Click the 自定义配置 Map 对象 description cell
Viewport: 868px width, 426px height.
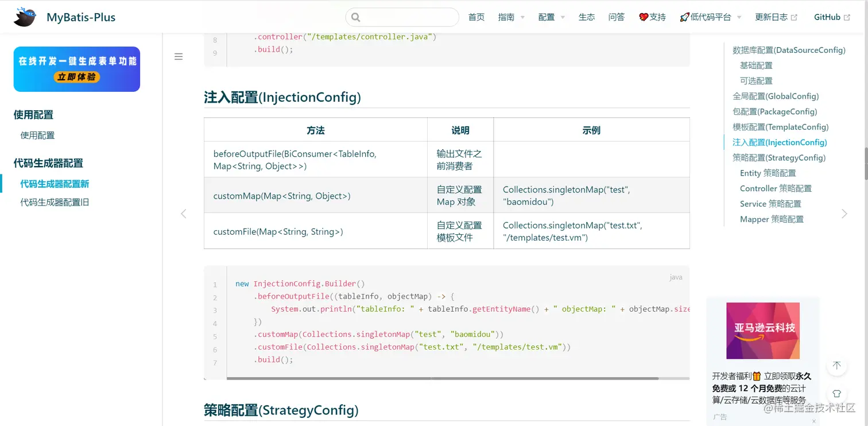460,195
